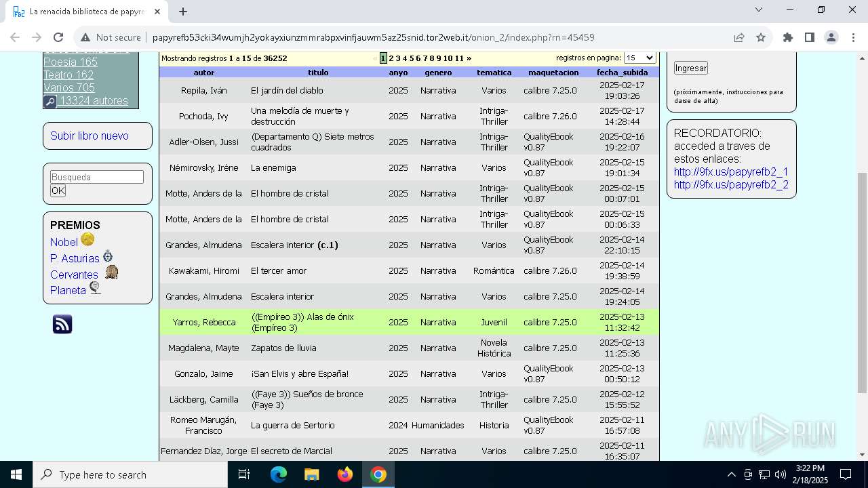Click the browser address bar URL
868x488 pixels.
pyautogui.click(x=373, y=37)
